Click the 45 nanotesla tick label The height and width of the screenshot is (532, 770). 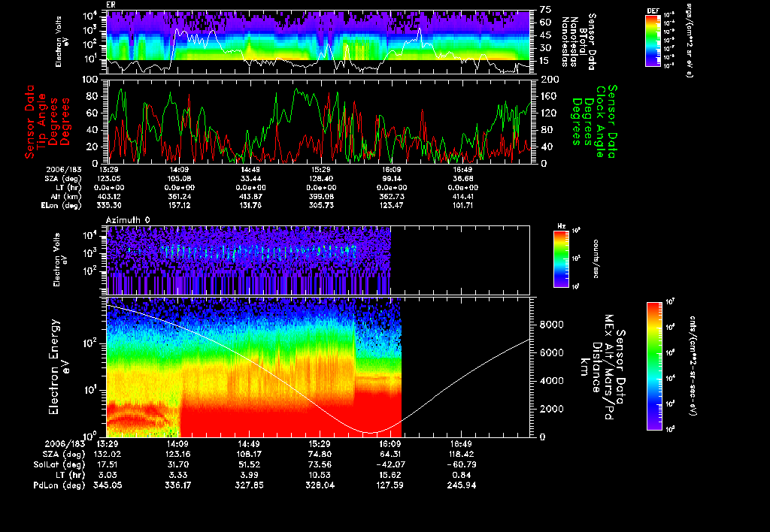tap(546, 35)
